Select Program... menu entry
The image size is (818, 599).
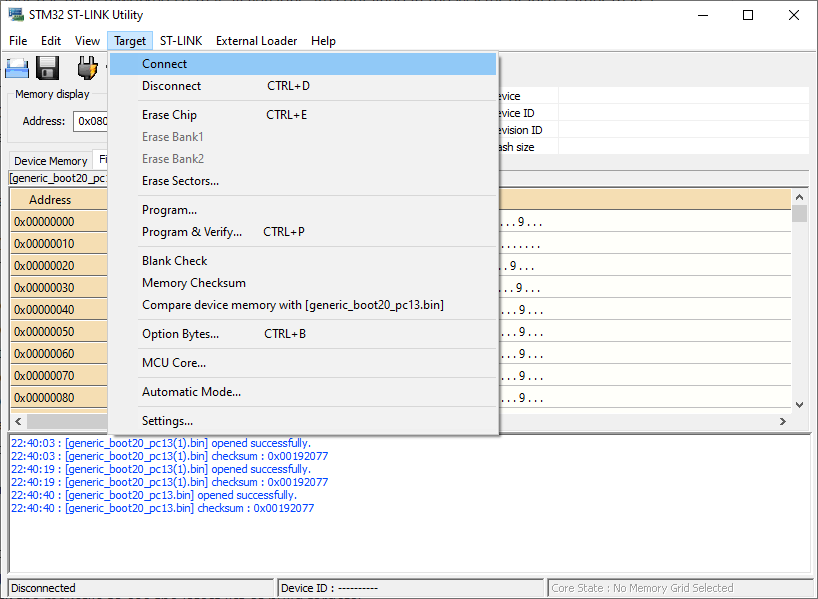(303, 210)
